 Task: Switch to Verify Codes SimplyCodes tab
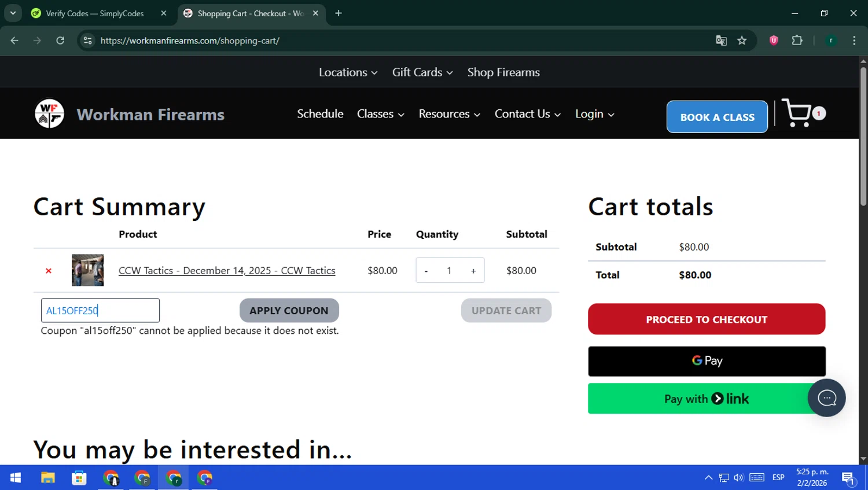[94, 13]
